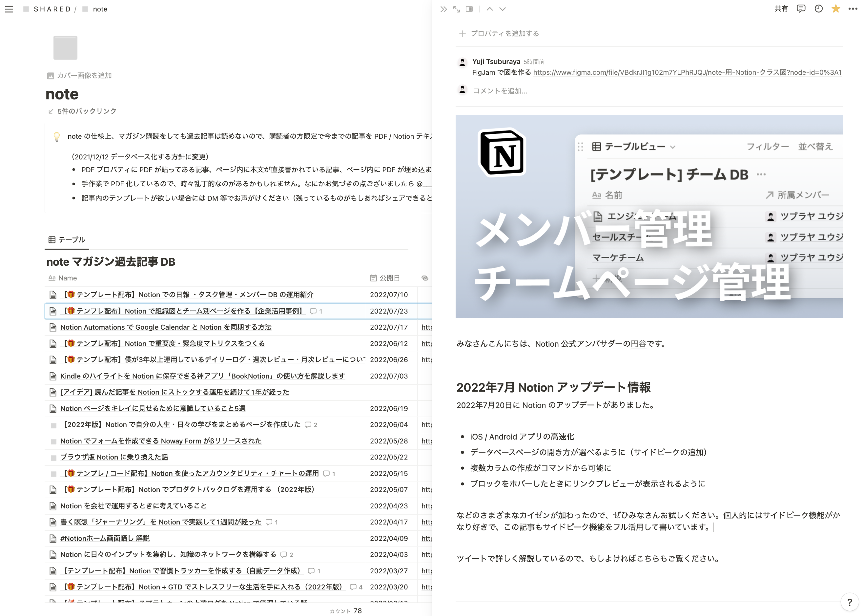
Task: Click the メンバー管理 cover image in the side peek
Action: pyautogui.click(x=649, y=216)
